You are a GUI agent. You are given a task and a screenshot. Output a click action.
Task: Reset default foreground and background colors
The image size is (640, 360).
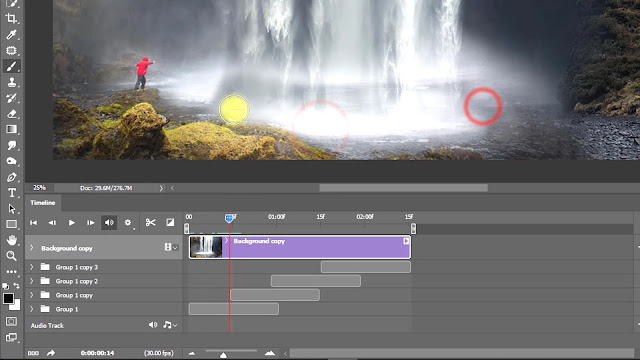pos(5,286)
